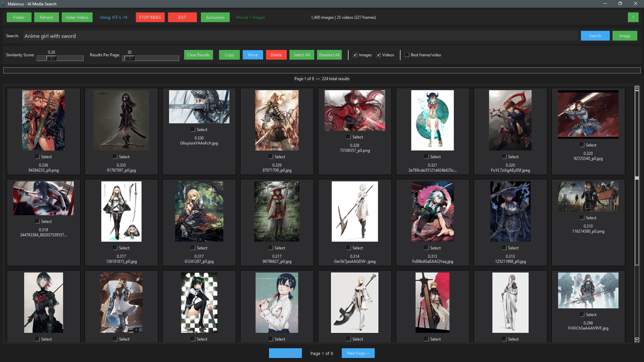Click the Fr0XChSaAAAV9VF.jpg thumbnail
The height and width of the screenshot is (362, 644).
point(588,290)
